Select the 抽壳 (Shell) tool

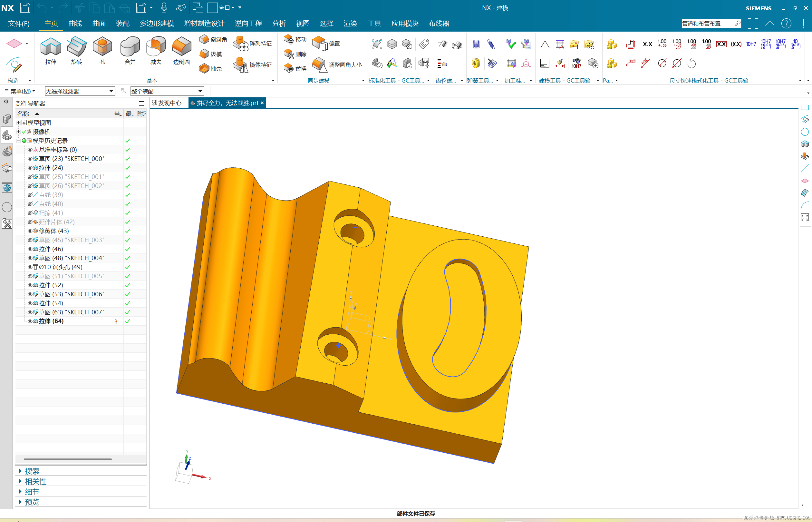click(211, 68)
